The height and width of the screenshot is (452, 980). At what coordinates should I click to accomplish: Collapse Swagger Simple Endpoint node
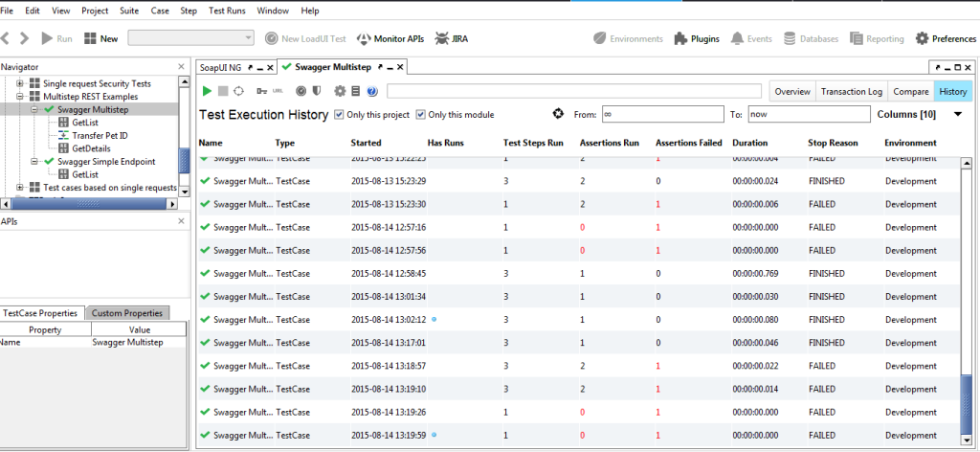(34, 161)
